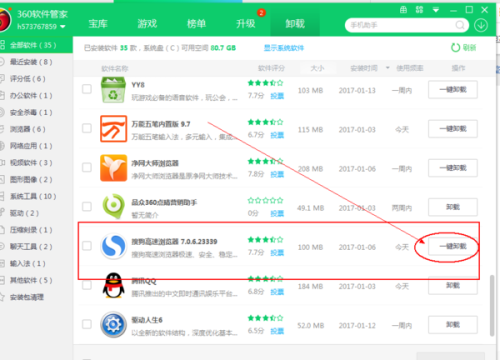The height and width of the screenshot is (360, 500).
Task: Click the search magnifier icon
Action: [x=460, y=25]
